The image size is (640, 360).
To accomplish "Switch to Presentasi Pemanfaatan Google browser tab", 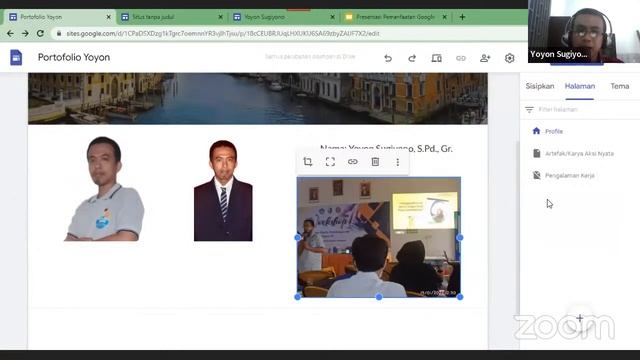I will tap(395, 17).
